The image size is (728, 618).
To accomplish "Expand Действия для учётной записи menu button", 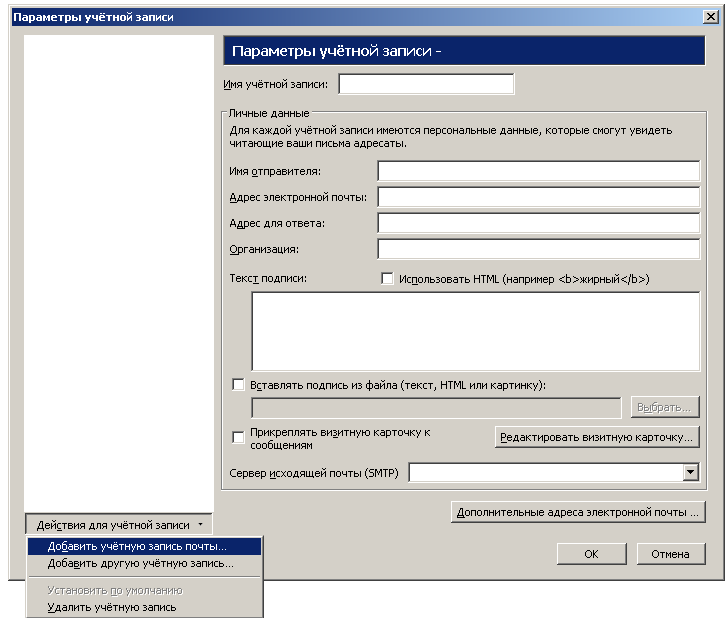I will [119, 525].
